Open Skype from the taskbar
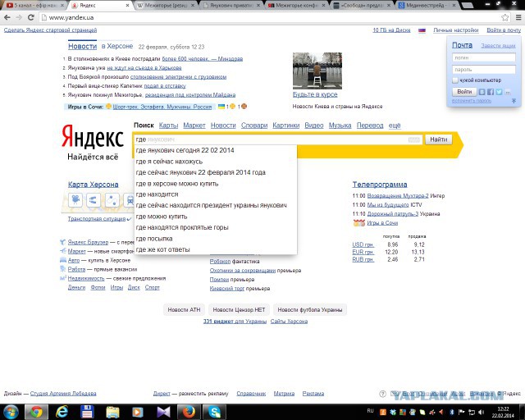Image resolution: width=525 pixels, height=420 pixels. (x=214, y=412)
